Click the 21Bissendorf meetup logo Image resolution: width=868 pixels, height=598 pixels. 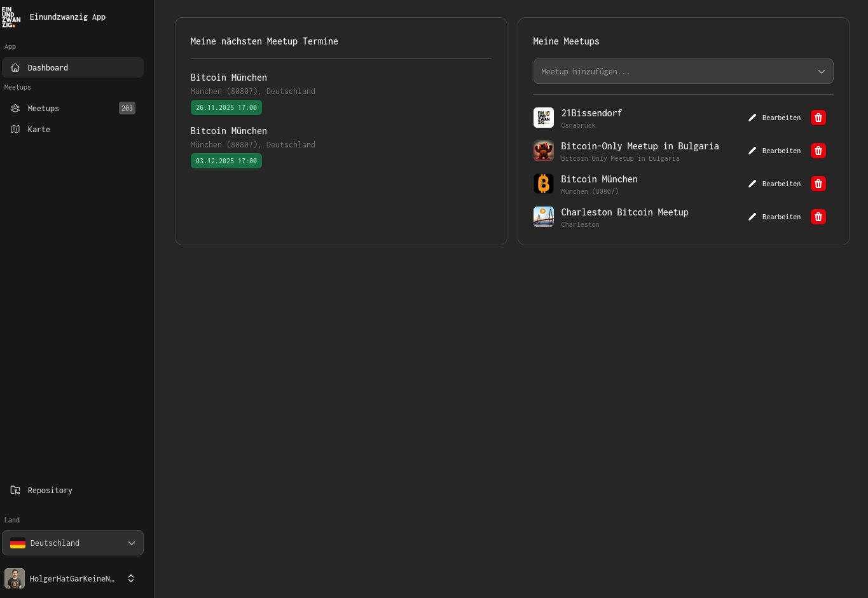[543, 118]
